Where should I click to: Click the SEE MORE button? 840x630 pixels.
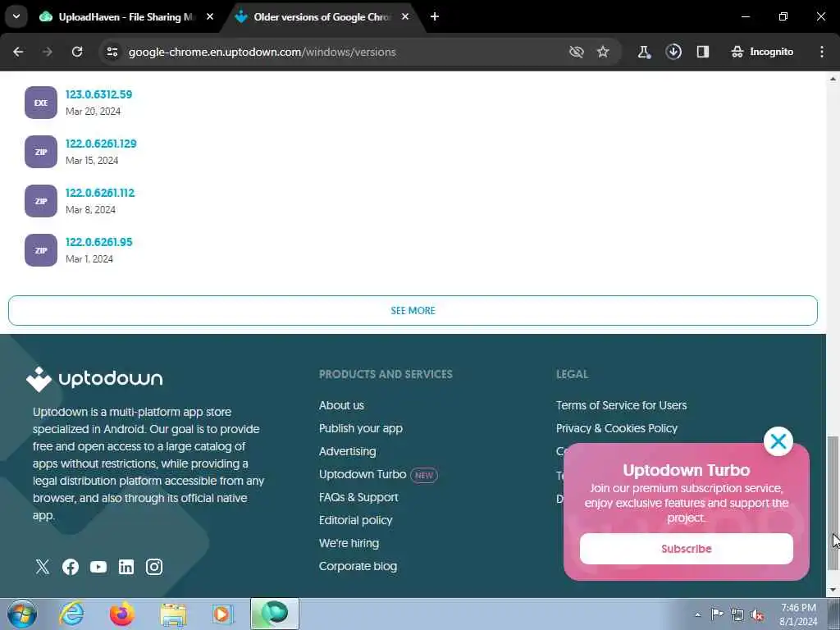(x=413, y=310)
